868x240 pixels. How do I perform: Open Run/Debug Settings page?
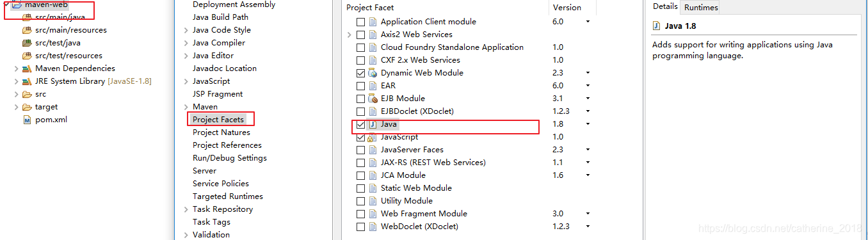(230, 158)
